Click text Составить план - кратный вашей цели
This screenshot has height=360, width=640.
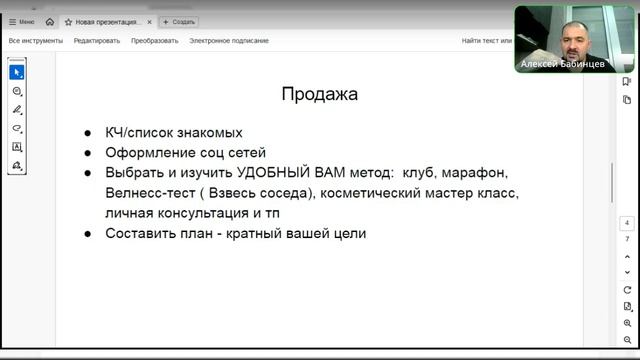click(236, 233)
